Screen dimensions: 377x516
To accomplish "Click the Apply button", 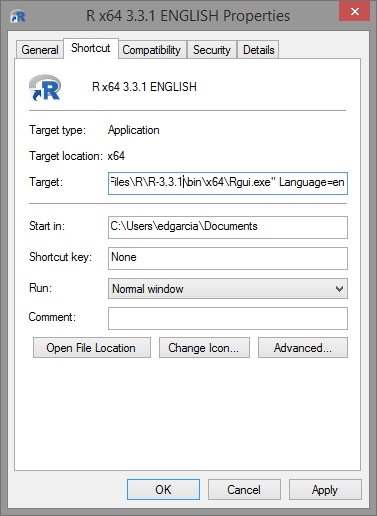I will [x=325, y=490].
